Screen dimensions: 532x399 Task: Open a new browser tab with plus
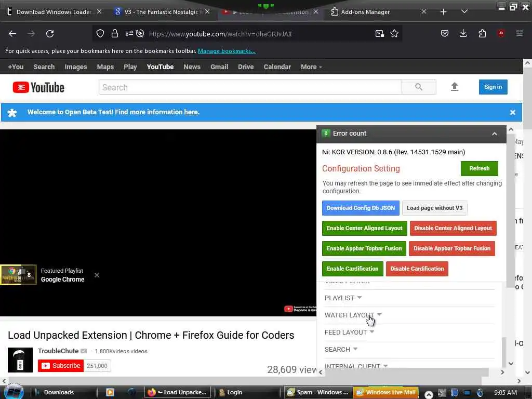tap(443, 12)
